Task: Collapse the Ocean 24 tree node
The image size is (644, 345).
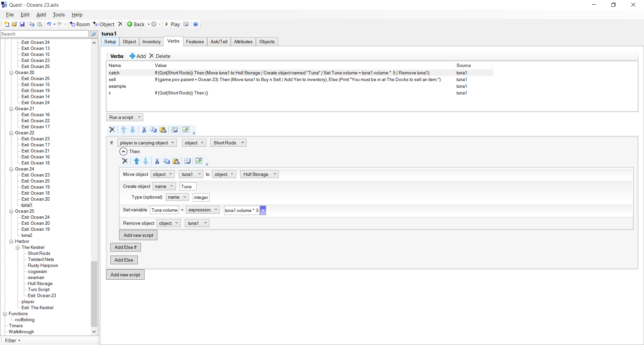Action: 11,169
